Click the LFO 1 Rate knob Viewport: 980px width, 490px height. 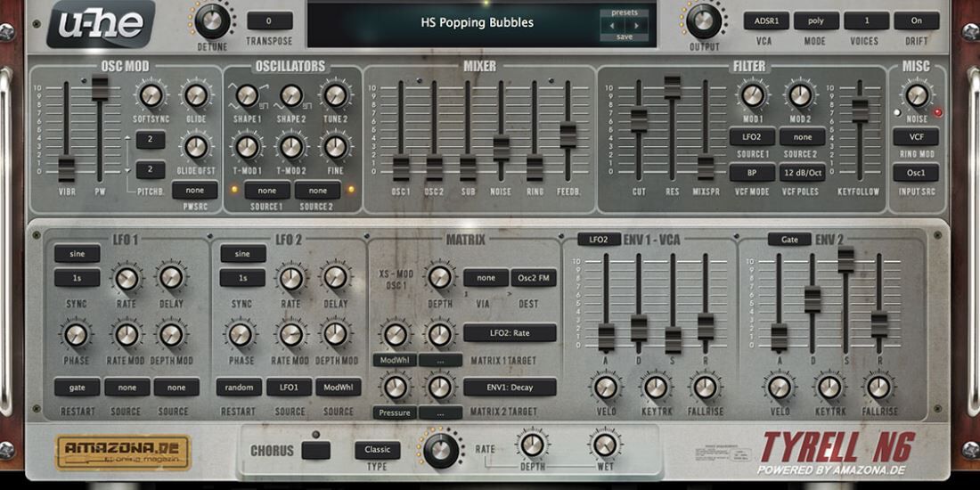coord(127,279)
